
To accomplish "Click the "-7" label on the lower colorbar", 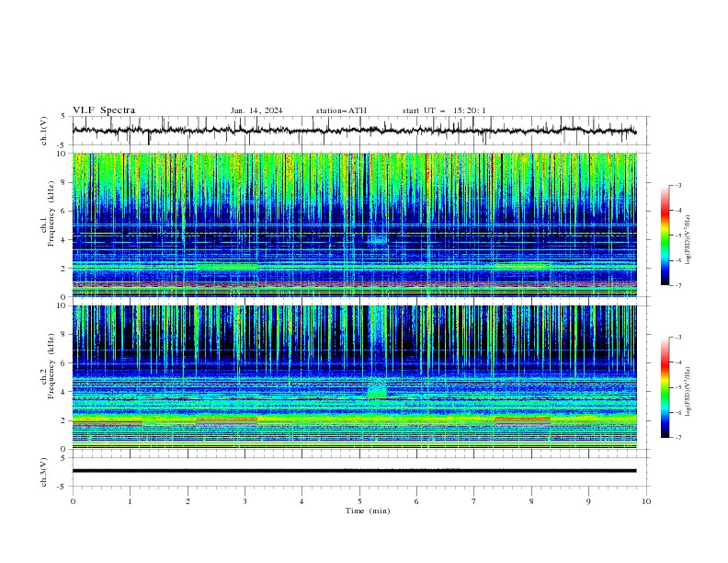I will [677, 438].
